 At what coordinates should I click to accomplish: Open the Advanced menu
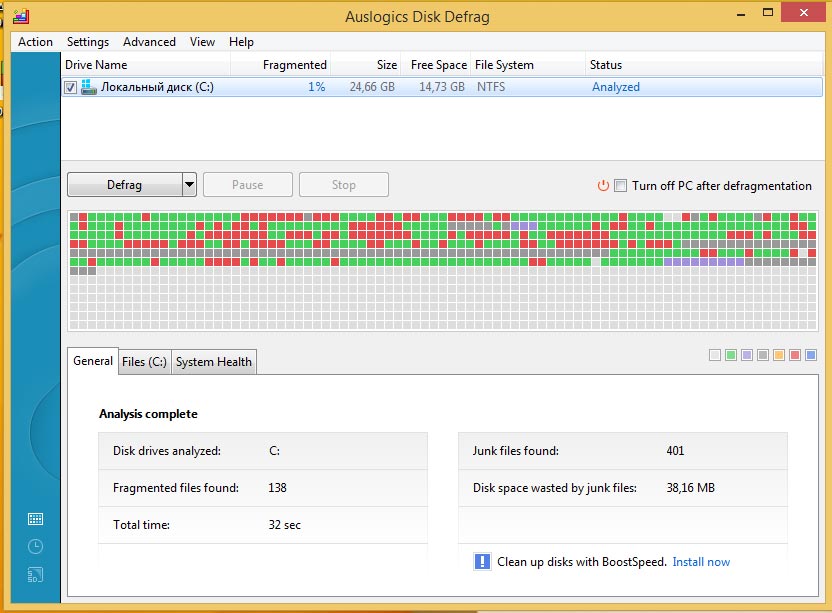tap(149, 42)
